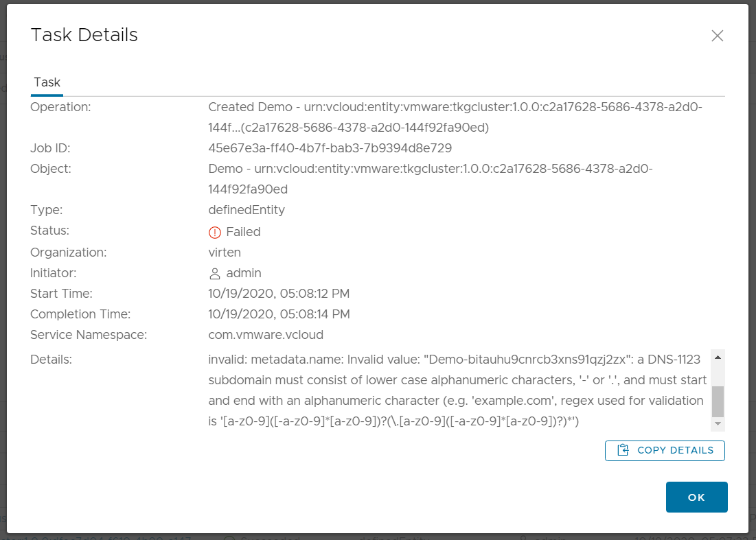Click the definedEntity type value

pos(247,210)
